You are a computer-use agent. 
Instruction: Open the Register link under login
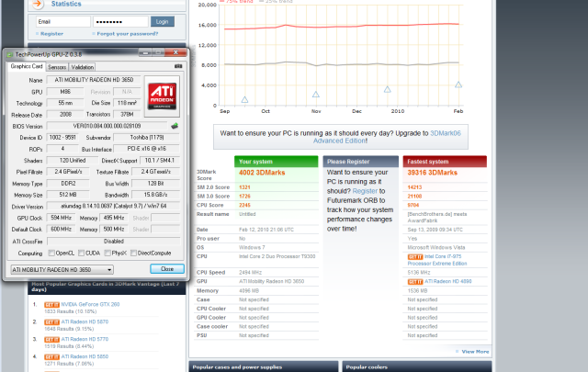51,34
